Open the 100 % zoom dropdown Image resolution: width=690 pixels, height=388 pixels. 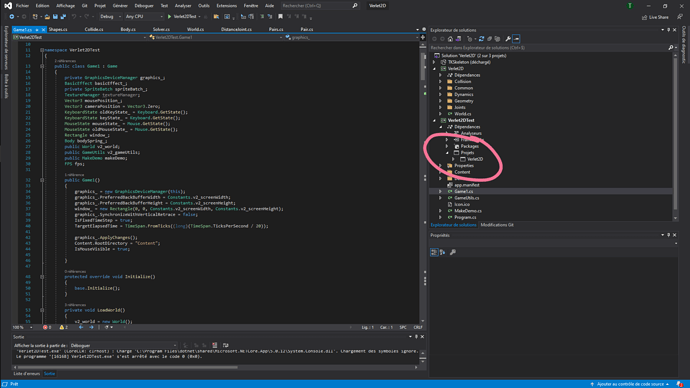click(x=23, y=327)
